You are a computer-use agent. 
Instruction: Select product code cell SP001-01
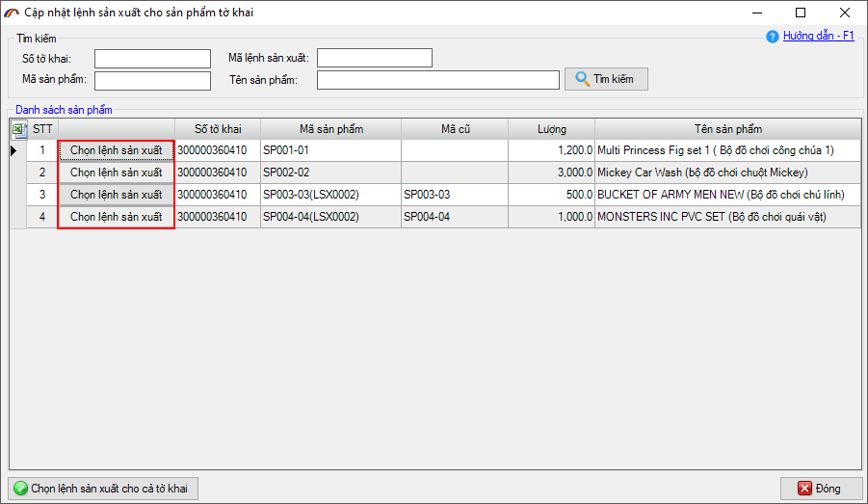331,150
